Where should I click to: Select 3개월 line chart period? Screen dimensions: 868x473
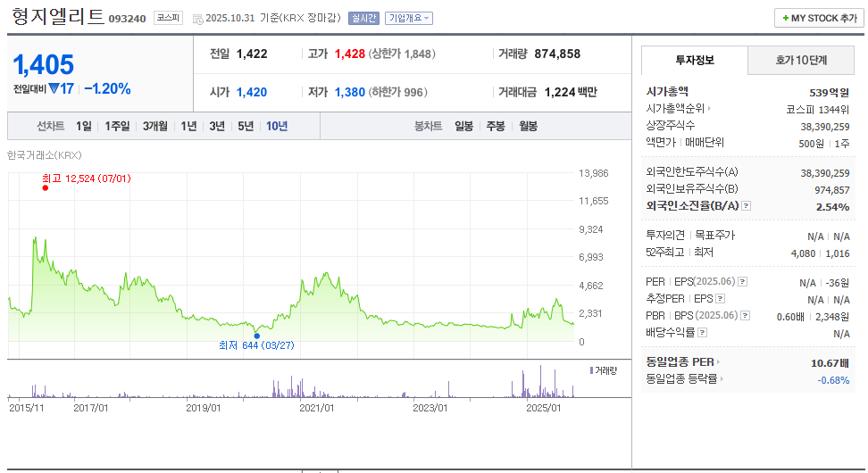click(x=155, y=126)
